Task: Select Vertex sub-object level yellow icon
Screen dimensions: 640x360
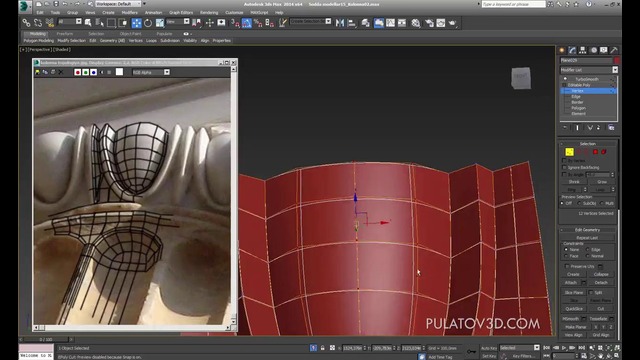Action: pos(569,152)
